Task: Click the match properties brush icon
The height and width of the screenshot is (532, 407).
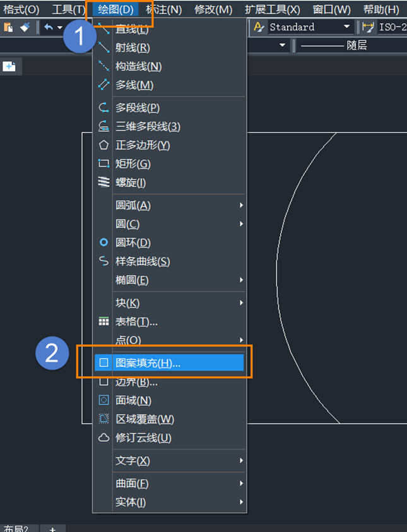Action: pyautogui.click(x=25, y=27)
